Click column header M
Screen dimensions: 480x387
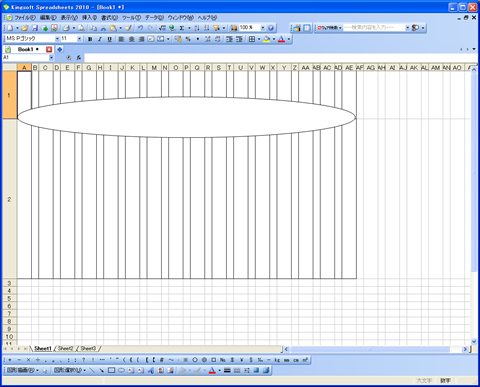[154, 68]
